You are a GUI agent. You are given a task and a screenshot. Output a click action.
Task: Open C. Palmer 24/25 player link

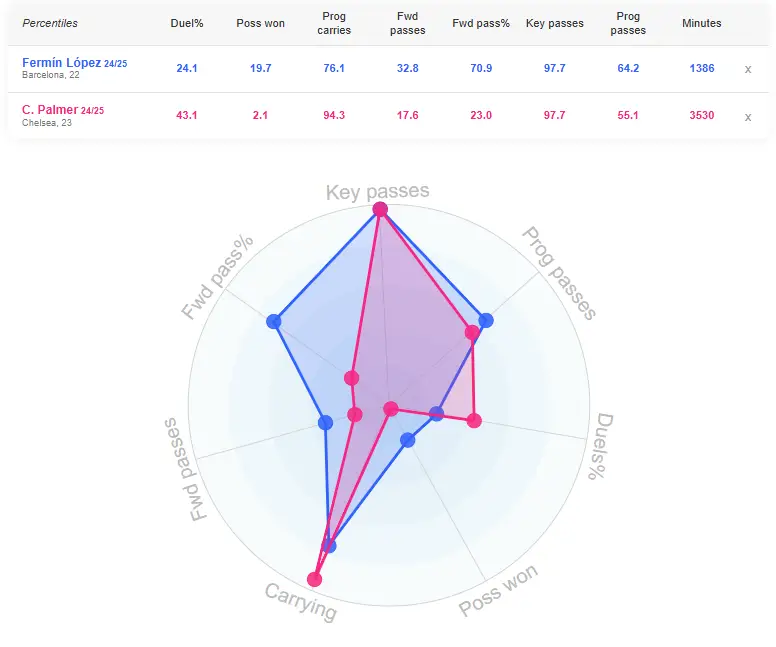tap(63, 110)
